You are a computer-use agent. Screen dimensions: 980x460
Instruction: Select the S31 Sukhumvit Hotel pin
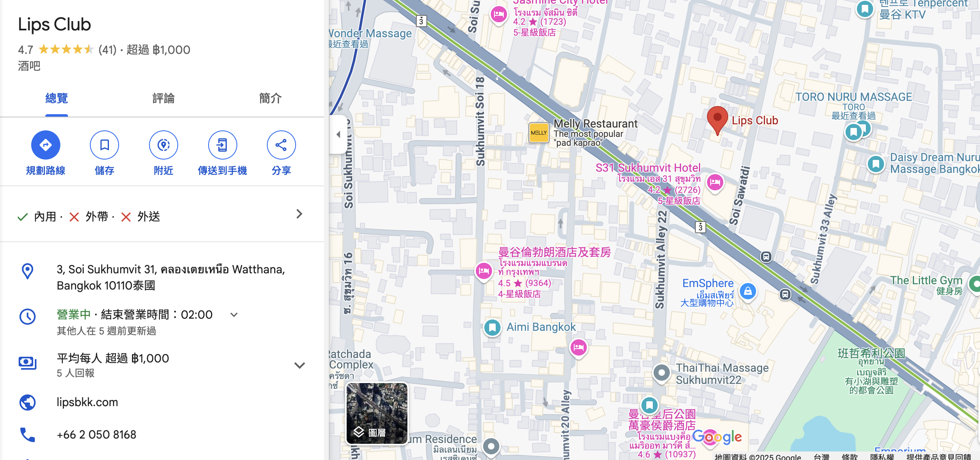(715, 182)
